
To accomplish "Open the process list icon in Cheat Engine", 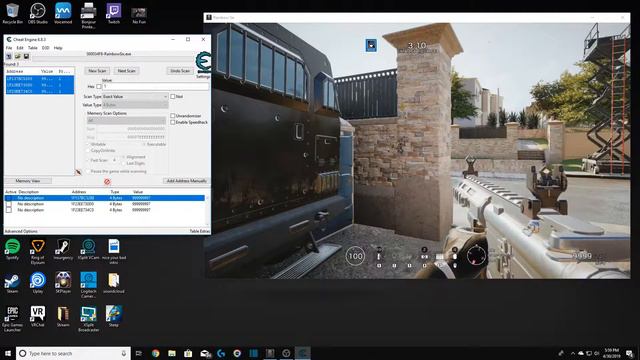I will coord(9,56).
